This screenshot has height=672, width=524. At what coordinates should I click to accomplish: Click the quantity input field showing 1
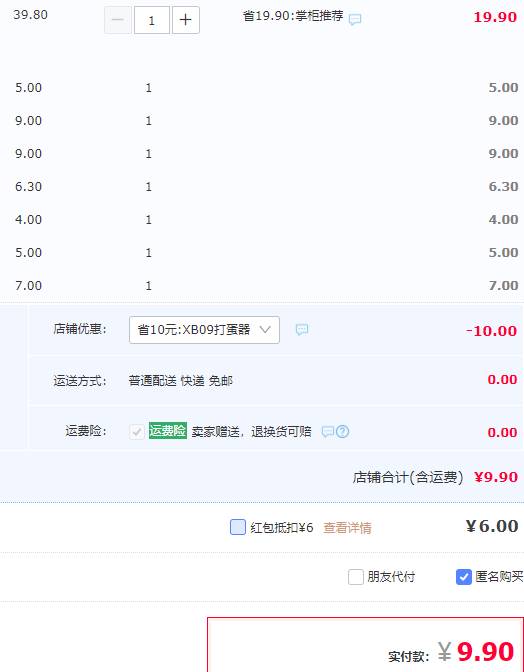(152, 20)
